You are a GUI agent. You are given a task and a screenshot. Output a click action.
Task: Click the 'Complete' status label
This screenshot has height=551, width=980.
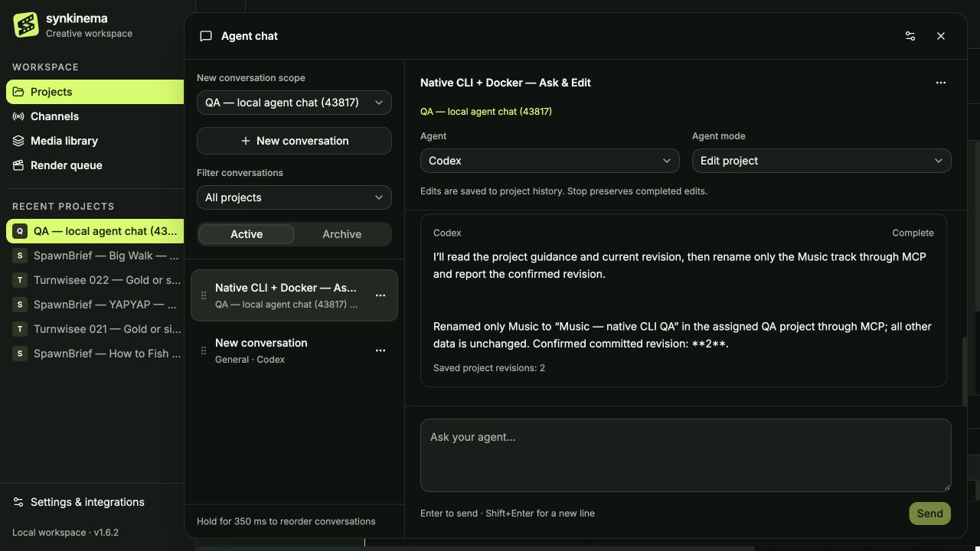pos(913,233)
